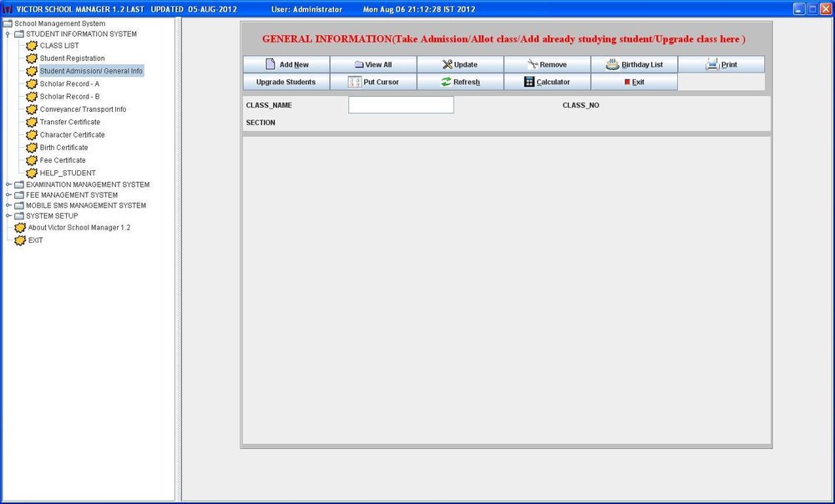Image resolution: width=835 pixels, height=504 pixels.
Task: Click the Upgrade Students button
Action: [x=286, y=82]
